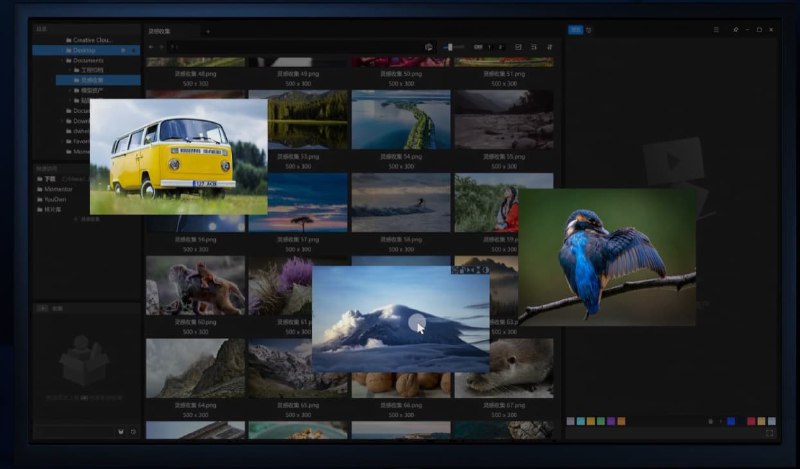This screenshot has width=800, height=469.
Task: Select the monkeys thumbnail 60.png
Action: click(x=195, y=285)
